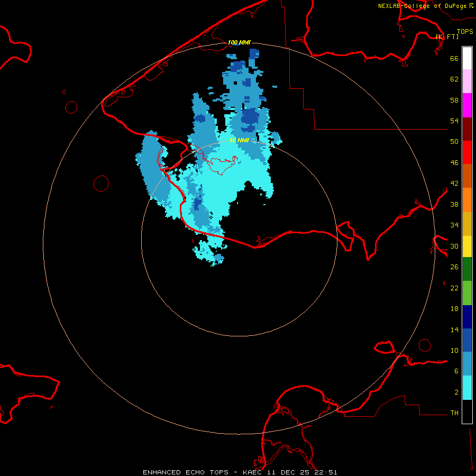
Task: Click the 50 legend value
Action: point(454,142)
